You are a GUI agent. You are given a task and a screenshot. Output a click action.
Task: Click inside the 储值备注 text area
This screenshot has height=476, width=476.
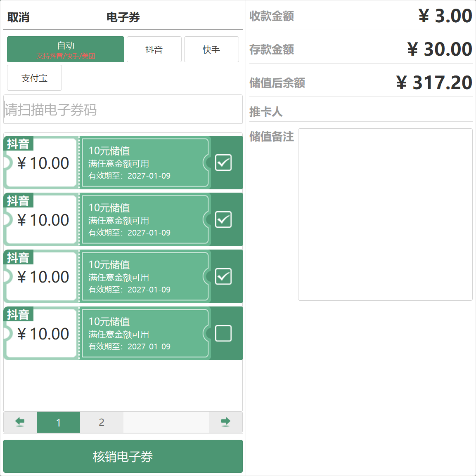385,214
